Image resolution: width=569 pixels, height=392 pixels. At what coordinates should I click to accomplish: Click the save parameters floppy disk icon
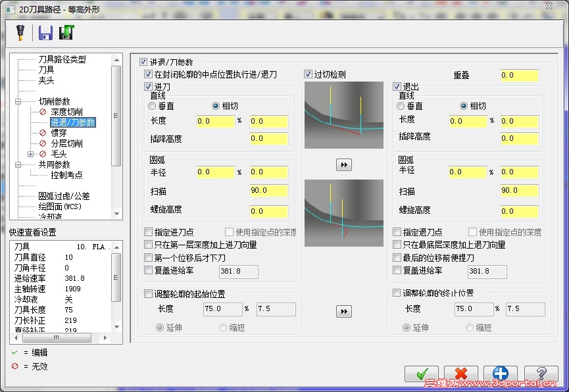point(45,32)
